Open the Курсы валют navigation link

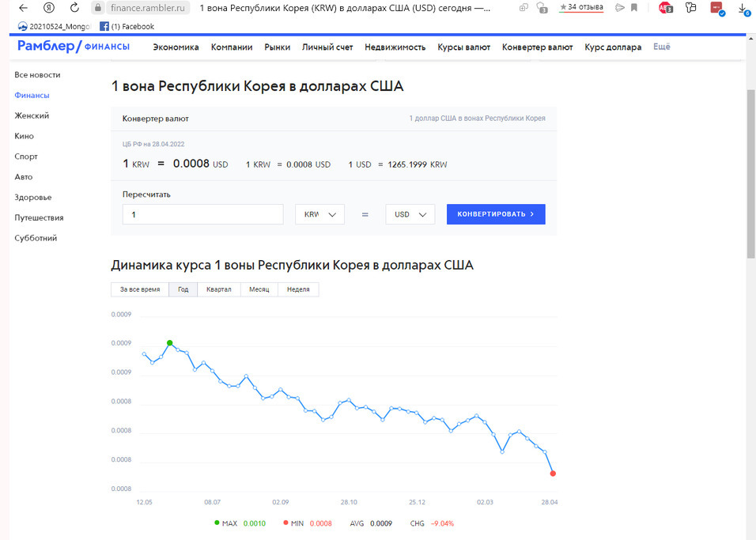click(x=463, y=47)
